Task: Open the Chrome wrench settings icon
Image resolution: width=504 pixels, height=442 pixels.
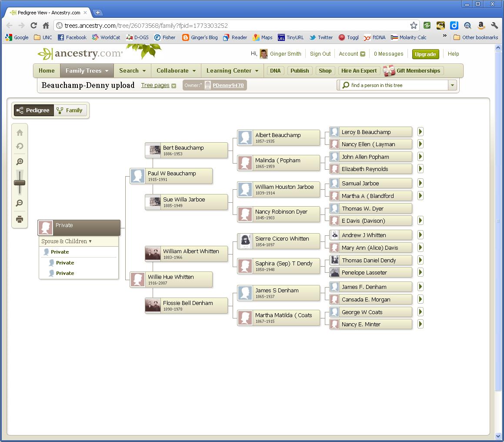Action: tap(494, 25)
